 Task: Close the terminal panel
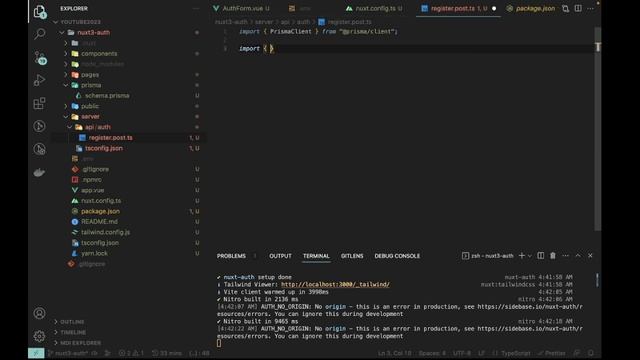tap(590, 256)
